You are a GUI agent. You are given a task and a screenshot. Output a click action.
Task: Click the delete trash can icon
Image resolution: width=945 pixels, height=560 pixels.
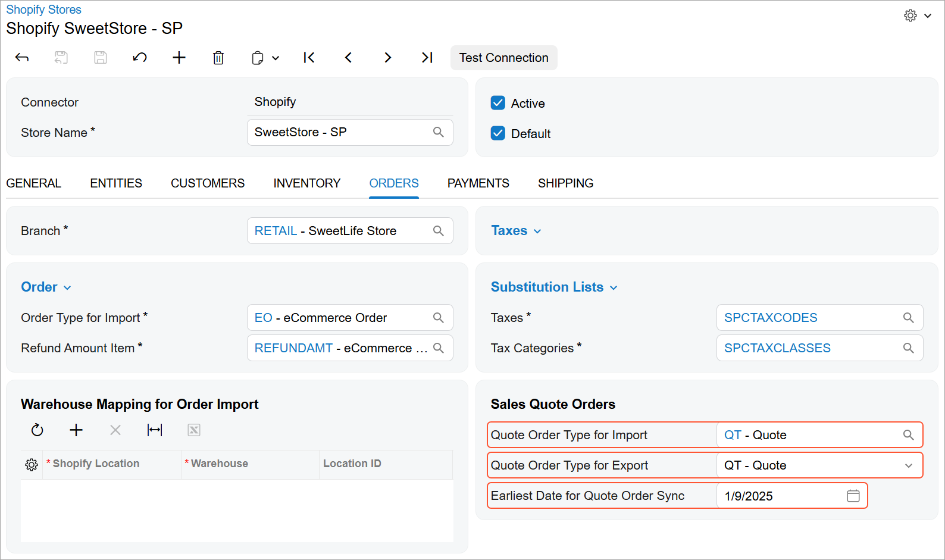pyautogui.click(x=218, y=58)
